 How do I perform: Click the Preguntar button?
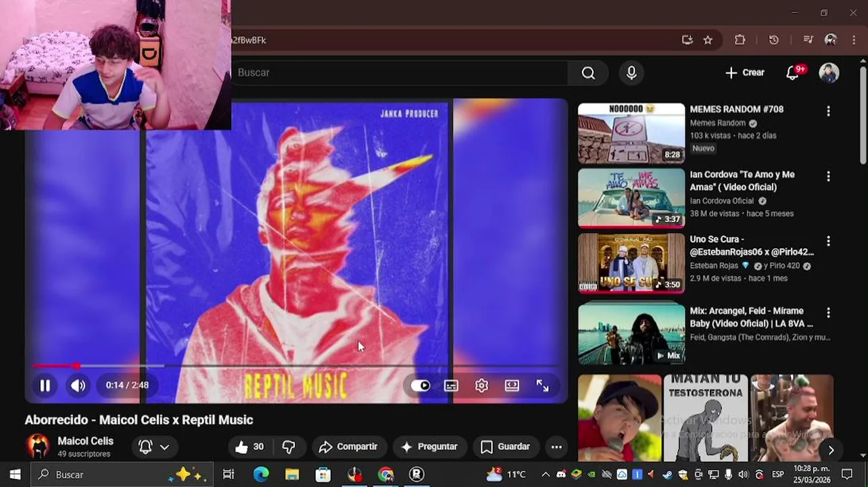(429, 446)
